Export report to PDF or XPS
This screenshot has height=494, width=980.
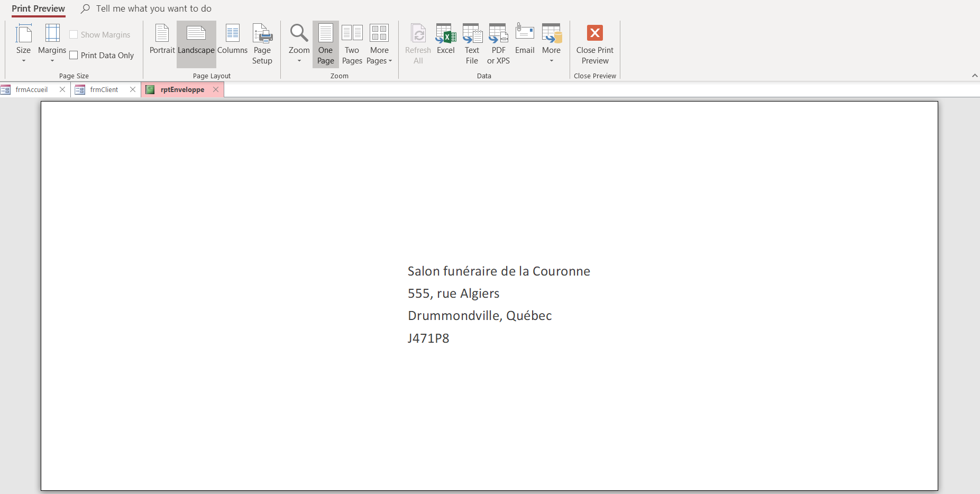point(498,44)
